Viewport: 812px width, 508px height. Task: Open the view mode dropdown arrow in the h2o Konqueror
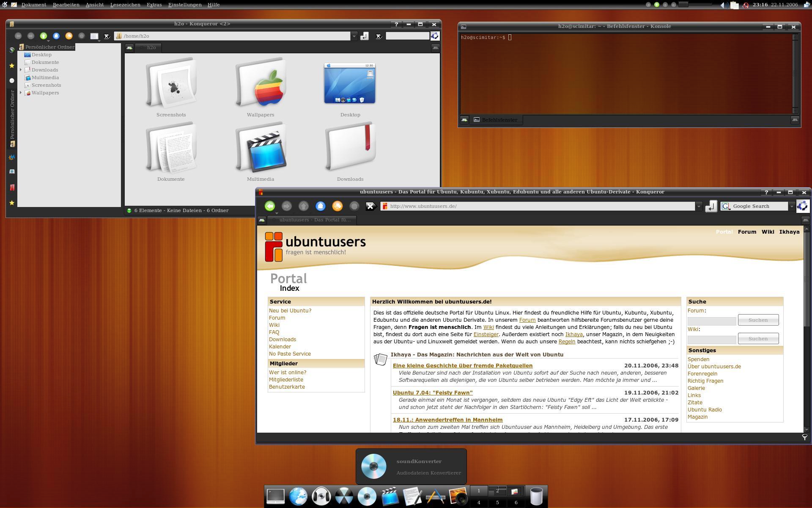point(99,41)
